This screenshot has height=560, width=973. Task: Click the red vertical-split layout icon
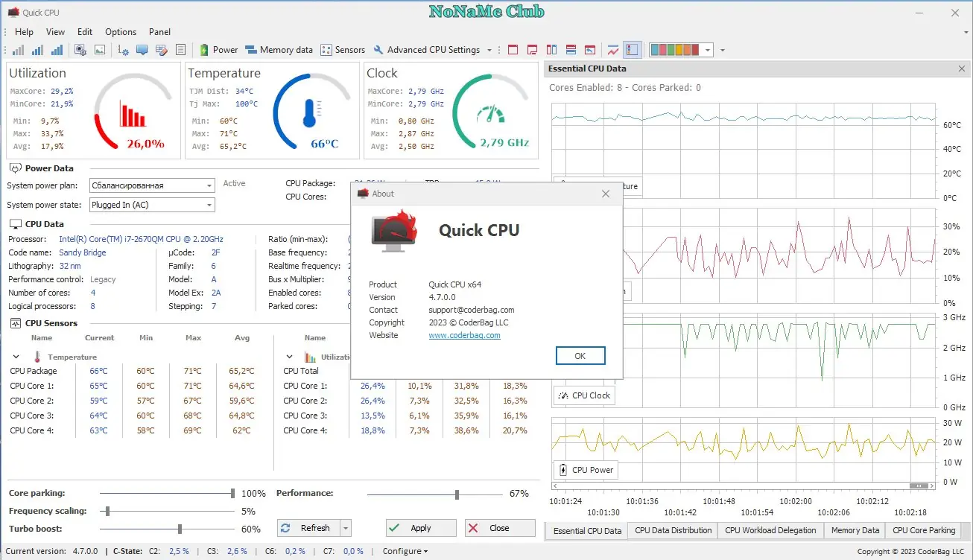pyautogui.click(x=551, y=50)
